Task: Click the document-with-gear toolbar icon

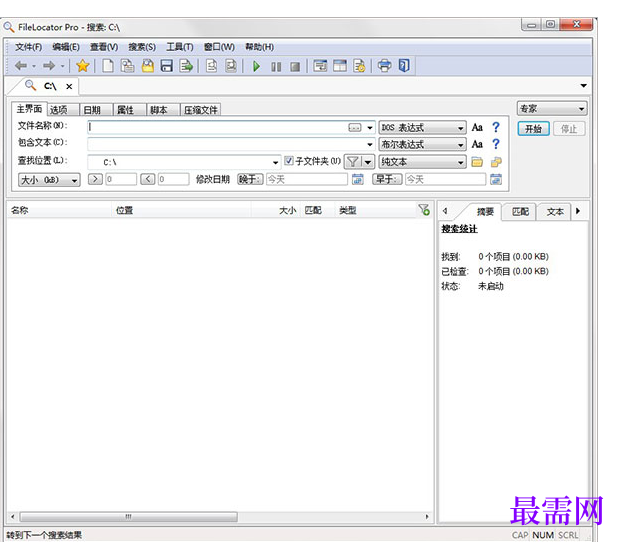Action: coord(359,66)
